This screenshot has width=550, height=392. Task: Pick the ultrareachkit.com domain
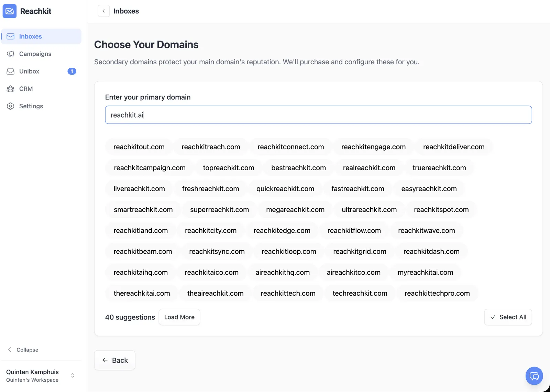coord(369,210)
